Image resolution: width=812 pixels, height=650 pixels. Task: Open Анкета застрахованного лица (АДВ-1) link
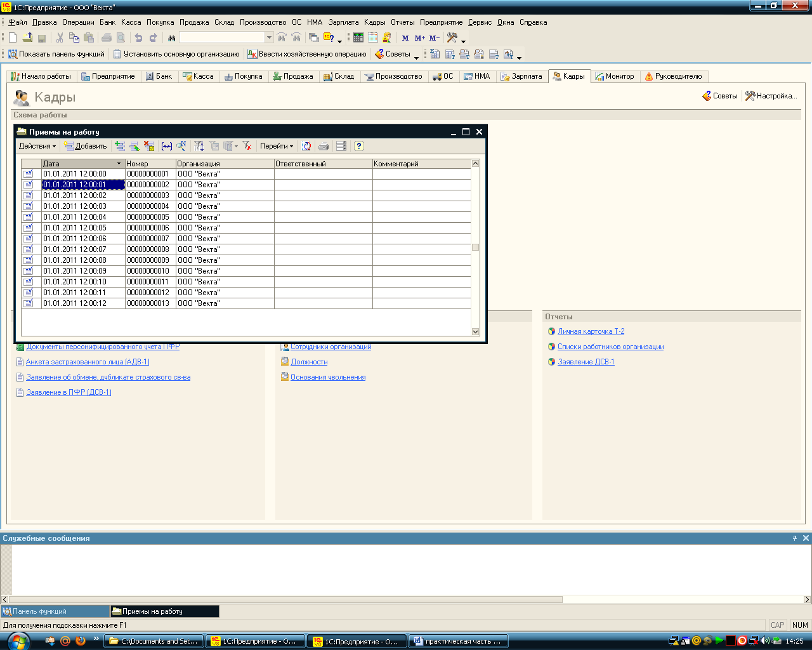tap(88, 362)
